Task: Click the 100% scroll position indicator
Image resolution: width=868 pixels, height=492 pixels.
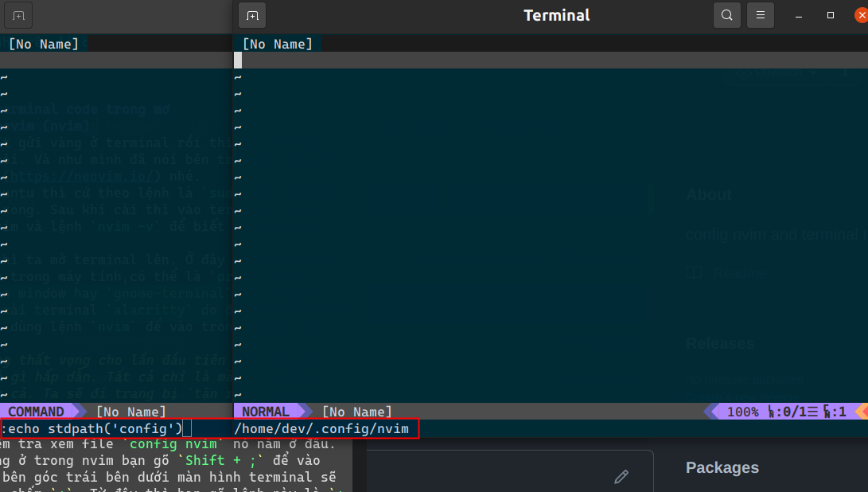Action: click(x=742, y=412)
